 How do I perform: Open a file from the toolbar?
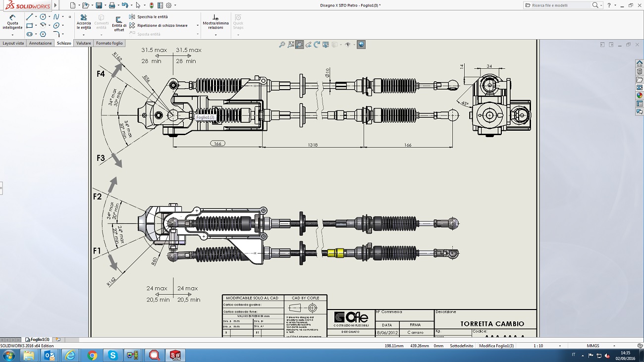[x=86, y=5]
